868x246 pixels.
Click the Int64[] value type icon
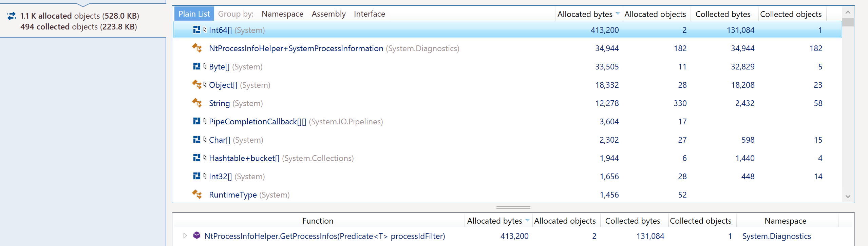[196, 30]
